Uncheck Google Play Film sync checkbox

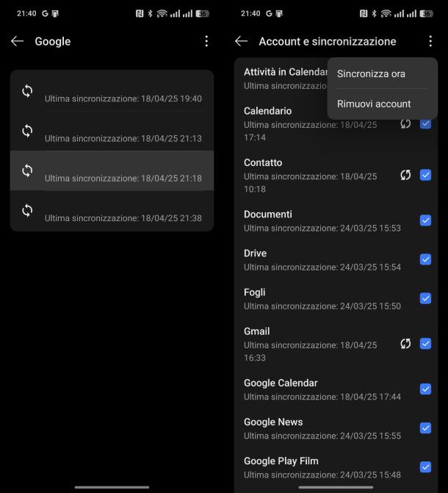pos(425,467)
